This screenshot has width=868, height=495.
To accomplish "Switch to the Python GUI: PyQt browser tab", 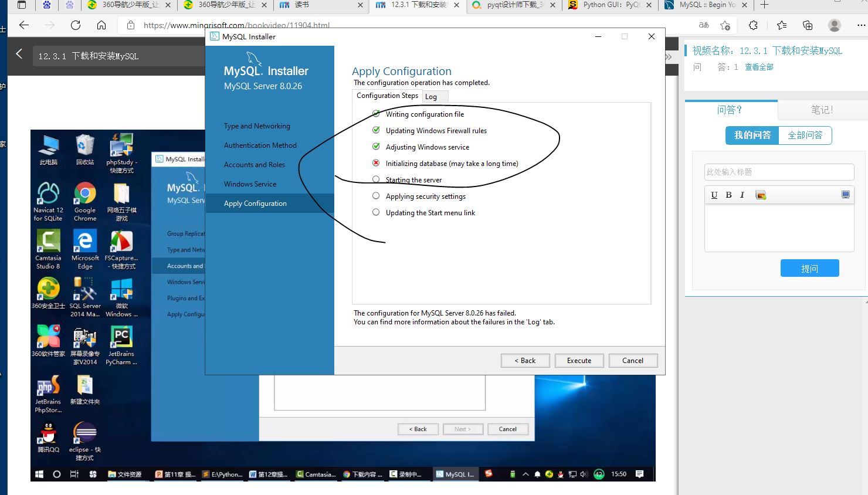I will point(611,5).
